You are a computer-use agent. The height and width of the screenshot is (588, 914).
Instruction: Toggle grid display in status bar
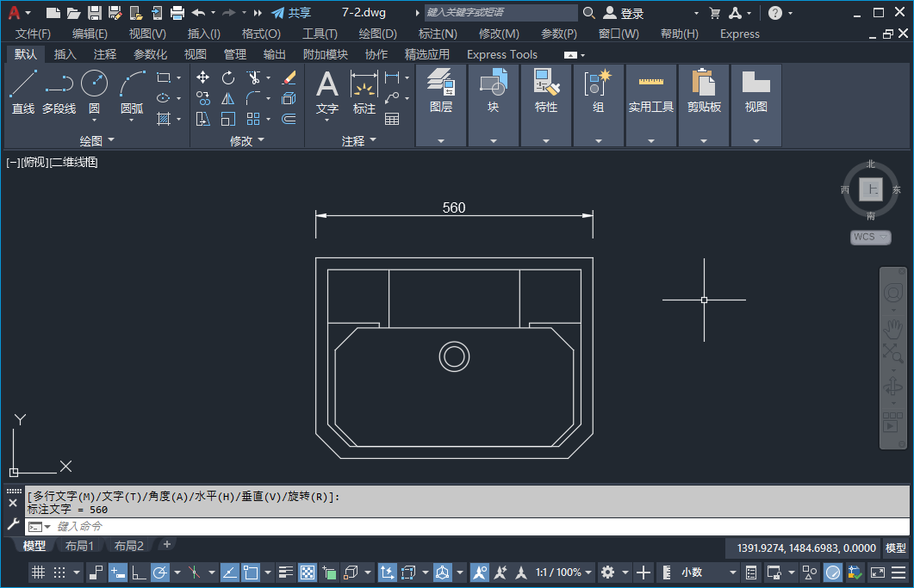(x=38, y=573)
